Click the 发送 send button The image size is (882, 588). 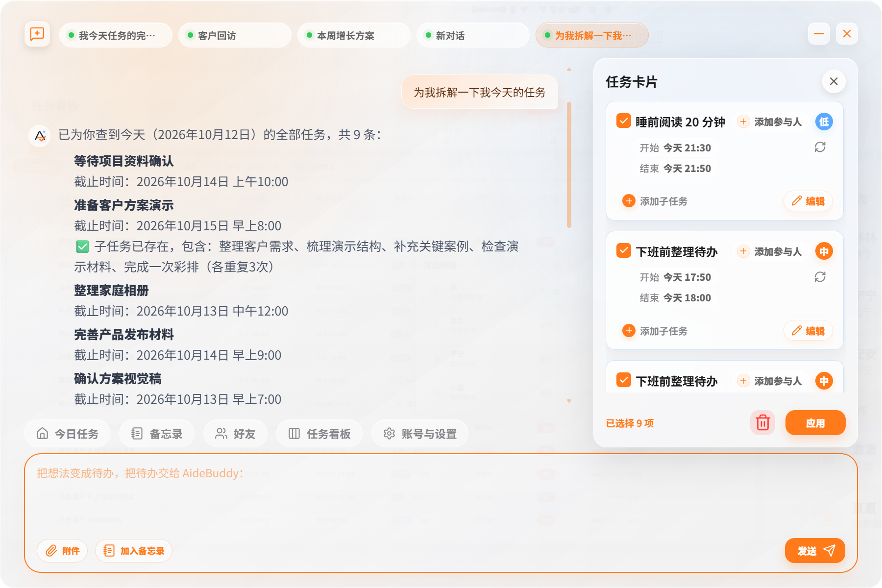[x=815, y=551]
